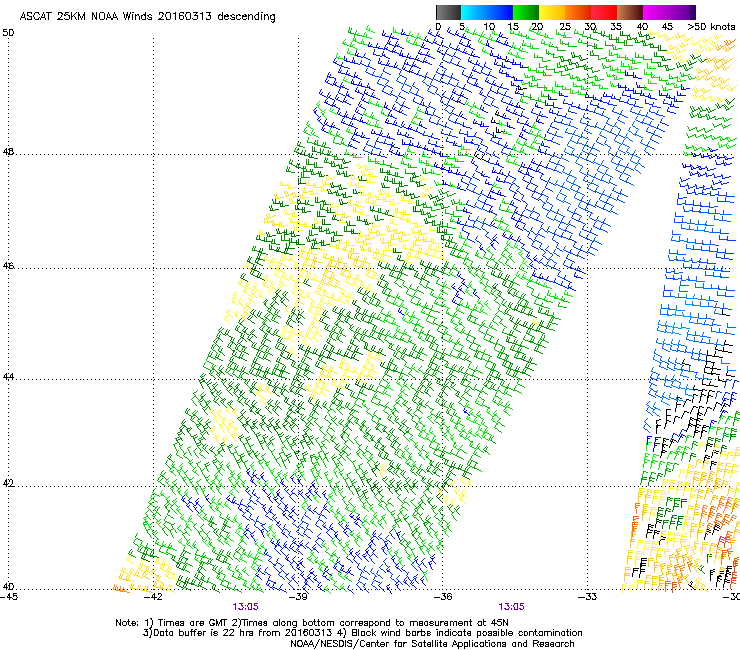Click legend tick label 20
Viewport: 740px width, 650px height.
click(537, 27)
